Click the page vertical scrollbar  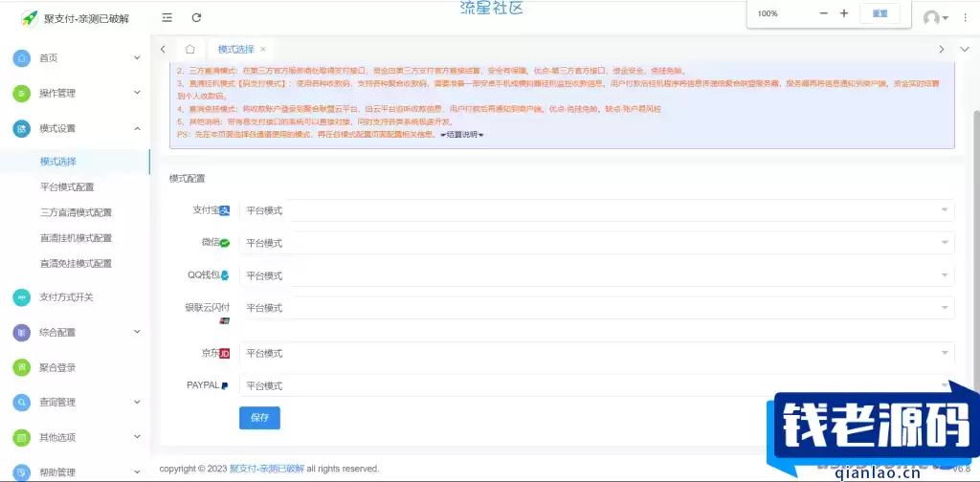[x=976, y=251]
